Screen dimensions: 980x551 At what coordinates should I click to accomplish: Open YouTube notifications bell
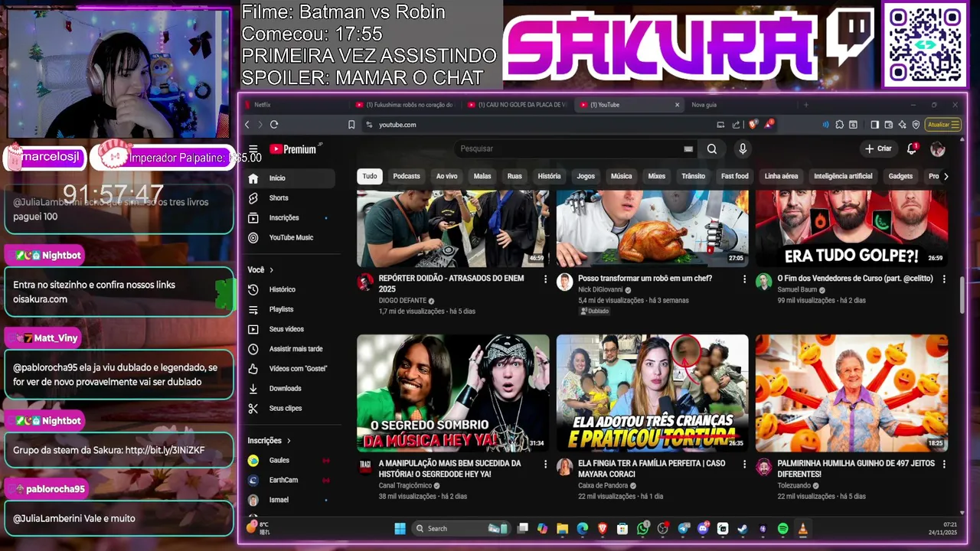tap(912, 148)
